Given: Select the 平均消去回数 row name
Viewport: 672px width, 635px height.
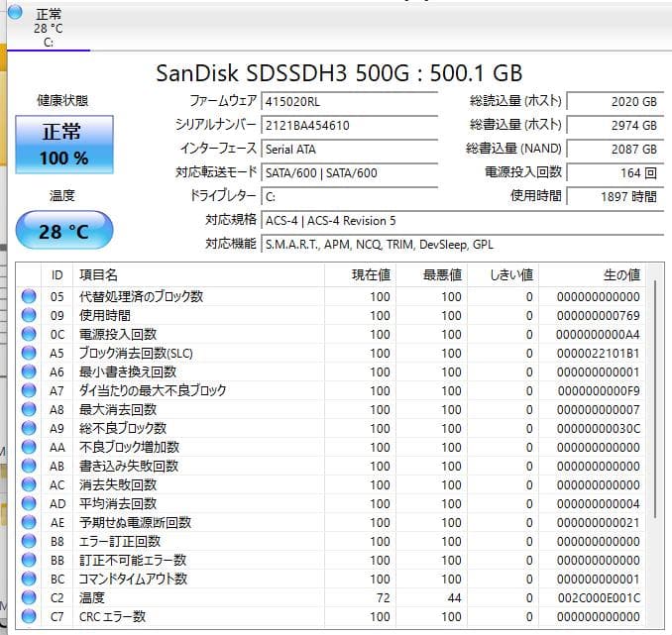Looking at the screenshot, I should (x=118, y=504).
